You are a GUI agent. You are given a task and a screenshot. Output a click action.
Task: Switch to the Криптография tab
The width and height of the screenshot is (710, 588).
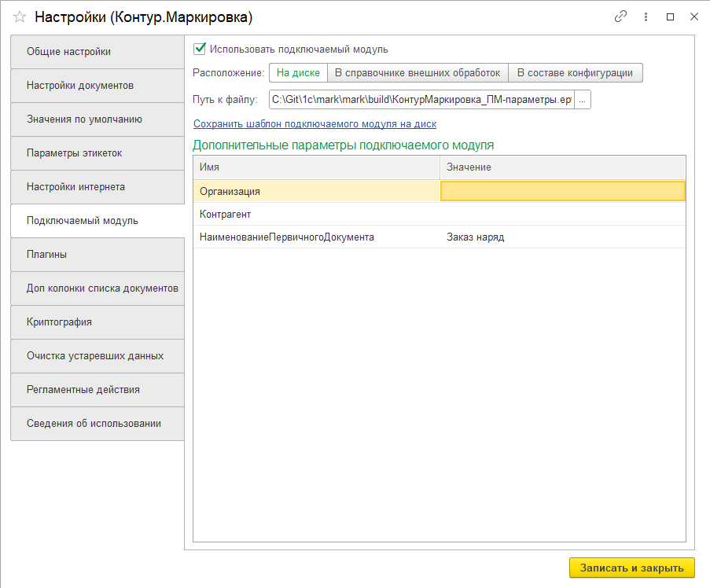click(97, 322)
